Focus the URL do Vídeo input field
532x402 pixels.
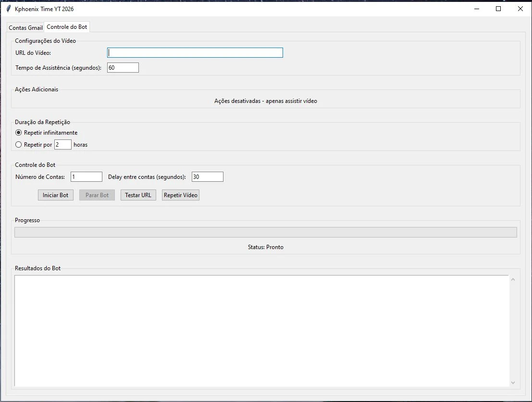click(195, 53)
